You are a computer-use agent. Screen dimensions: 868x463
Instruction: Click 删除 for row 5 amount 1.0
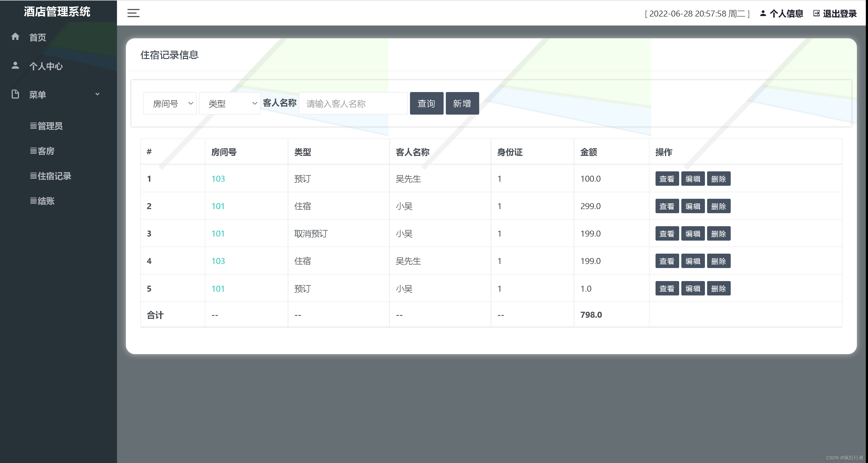[719, 288]
